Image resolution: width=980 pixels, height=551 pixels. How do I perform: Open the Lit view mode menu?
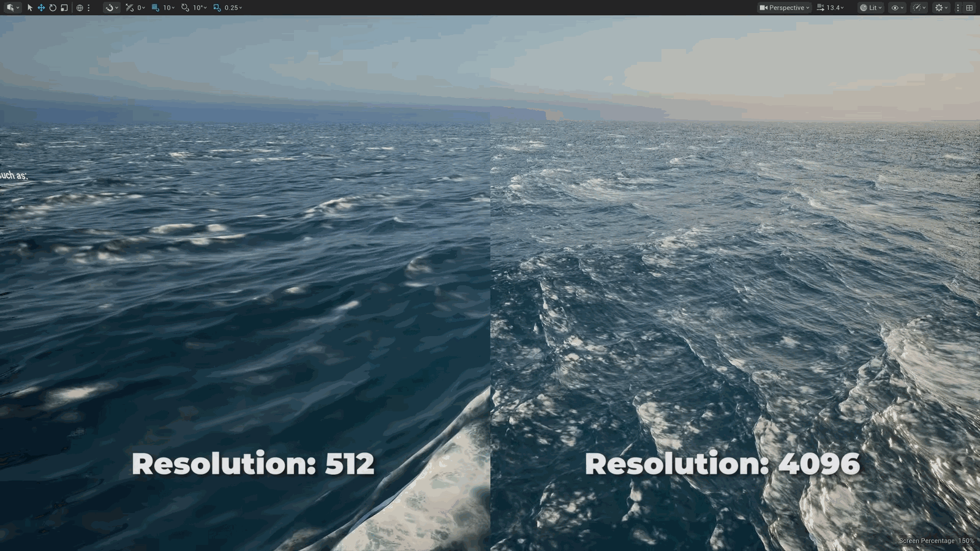[870, 7]
